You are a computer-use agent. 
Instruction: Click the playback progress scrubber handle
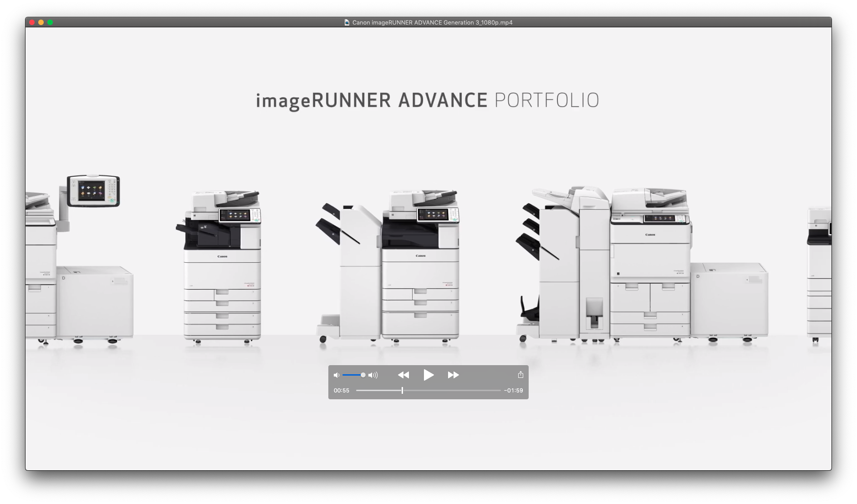click(x=402, y=390)
